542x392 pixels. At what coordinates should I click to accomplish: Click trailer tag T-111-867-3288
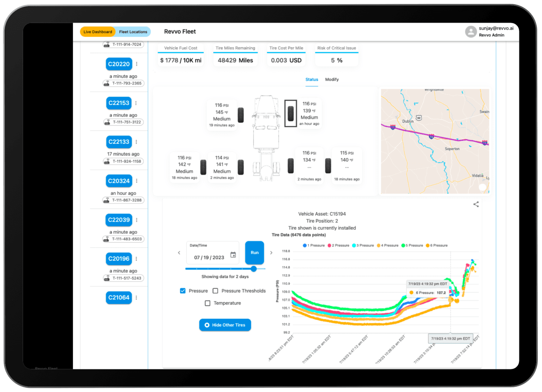[x=124, y=200]
